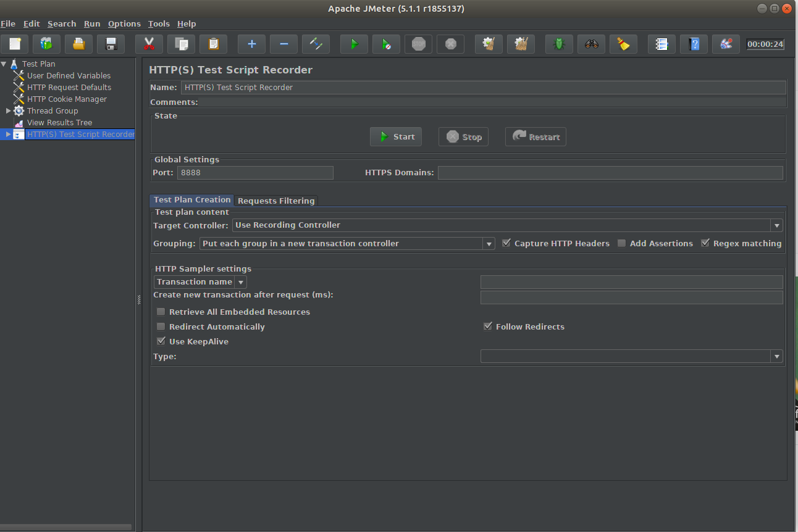Click the transaction name text field
Viewport: 798px width, 532px height.
[631, 282]
